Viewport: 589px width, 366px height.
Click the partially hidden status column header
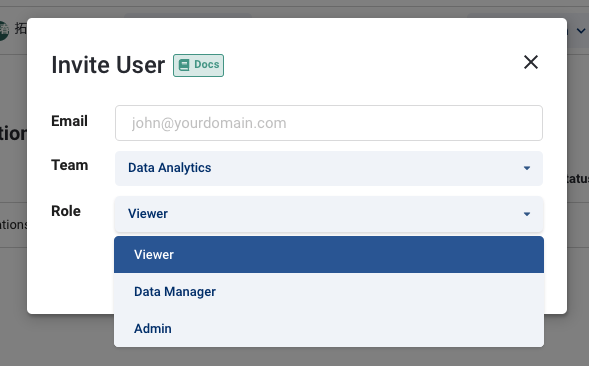point(578,178)
